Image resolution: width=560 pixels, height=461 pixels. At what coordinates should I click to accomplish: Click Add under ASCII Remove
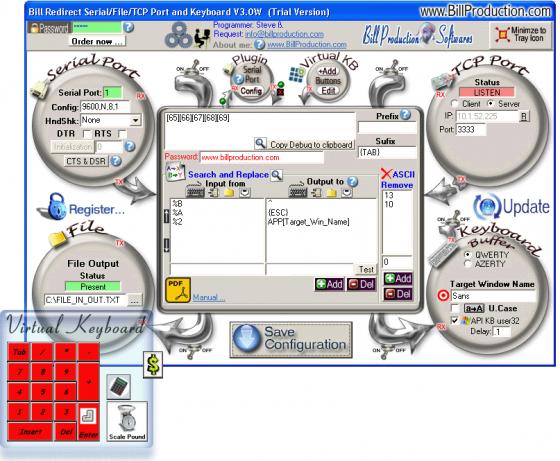[x=398, y=278]
